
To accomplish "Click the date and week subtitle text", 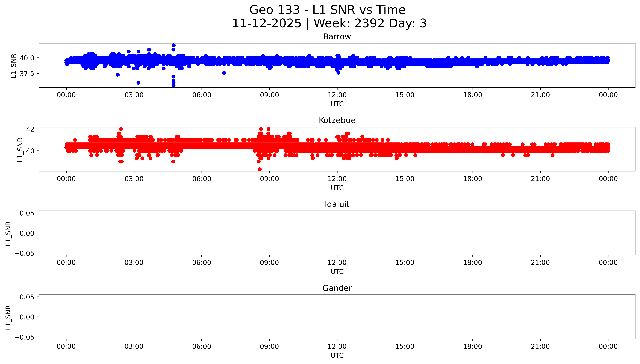I will point(329,23).
